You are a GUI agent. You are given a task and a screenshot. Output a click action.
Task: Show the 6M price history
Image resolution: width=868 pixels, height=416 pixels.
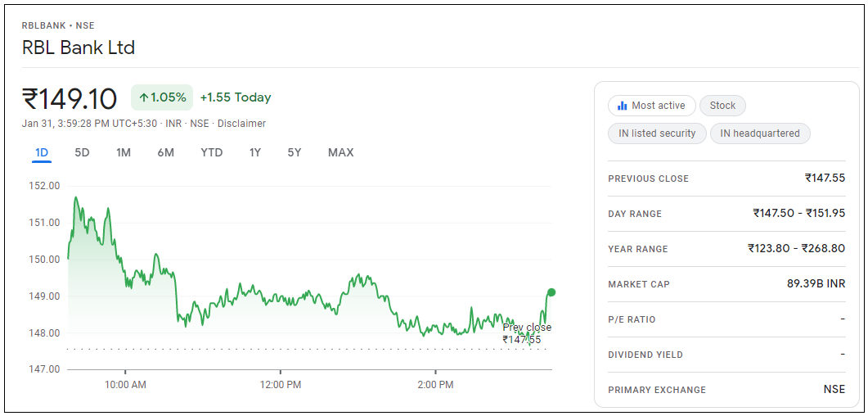[165, 152]
